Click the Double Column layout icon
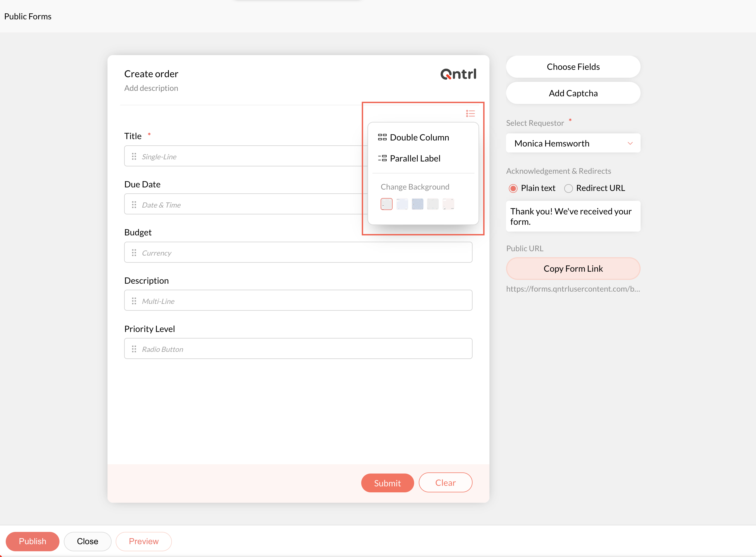 382,137
